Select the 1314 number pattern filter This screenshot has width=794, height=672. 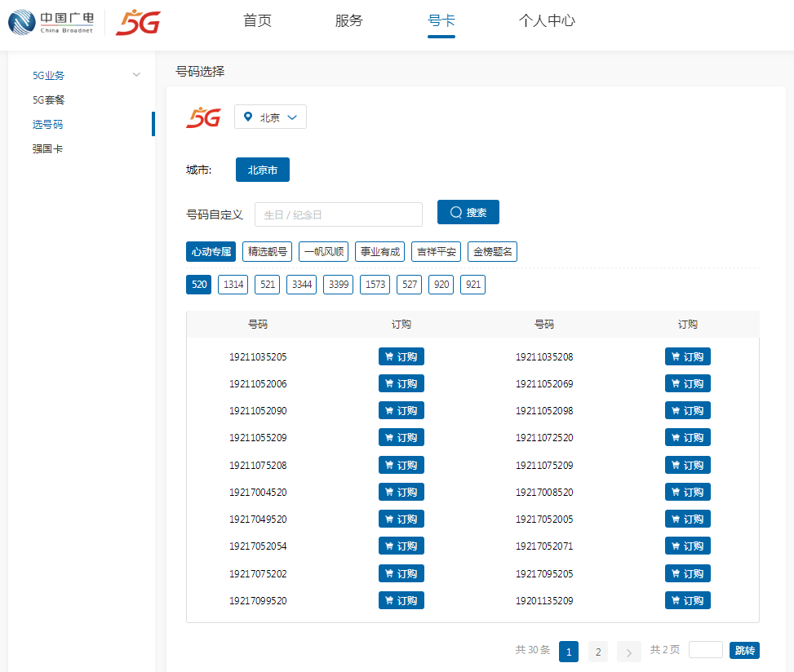point(233,284)
